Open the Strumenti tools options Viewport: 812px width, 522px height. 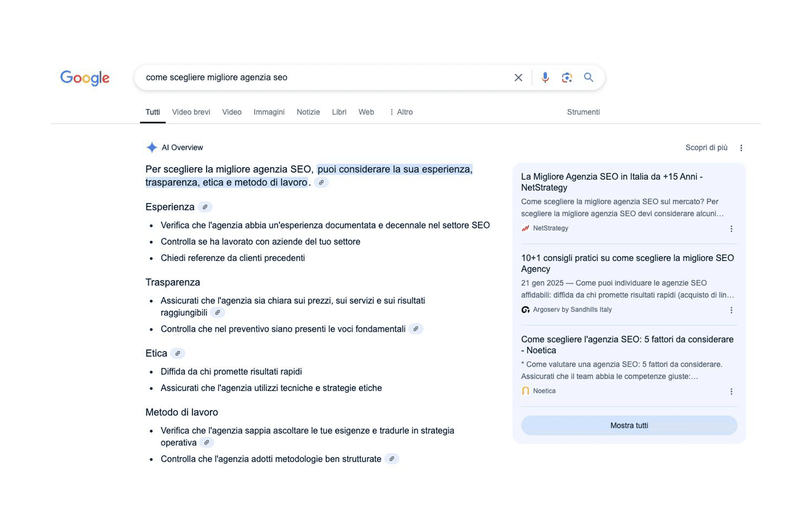coord(583,112)
